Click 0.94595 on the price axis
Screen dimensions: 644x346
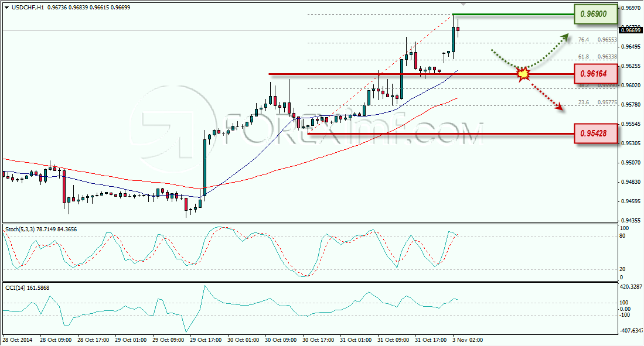pos(631,201)
